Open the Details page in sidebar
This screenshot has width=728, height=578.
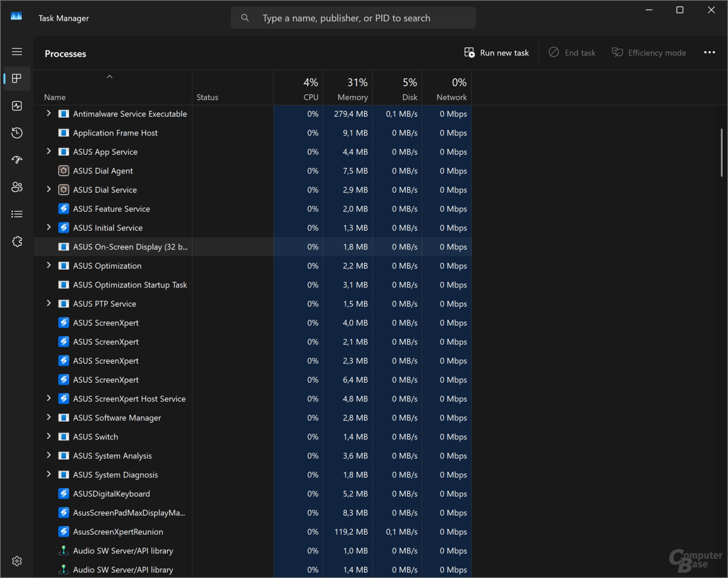point(17,214)
